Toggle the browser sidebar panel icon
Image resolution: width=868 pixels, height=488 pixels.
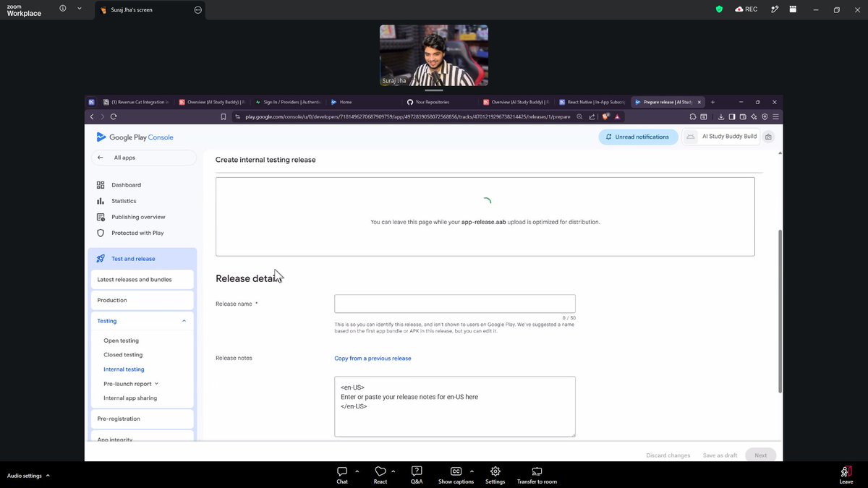pyautogui.click(x=732, y=116)
